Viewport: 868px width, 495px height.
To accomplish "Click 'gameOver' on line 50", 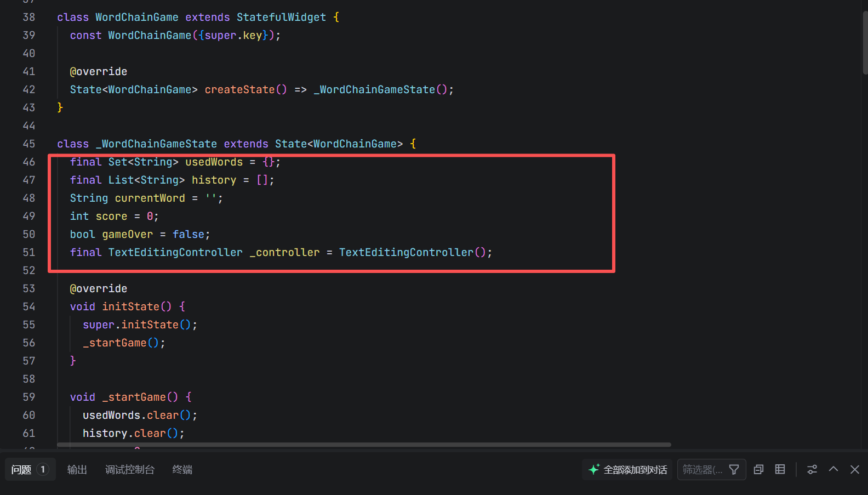I will click(127, 234).
